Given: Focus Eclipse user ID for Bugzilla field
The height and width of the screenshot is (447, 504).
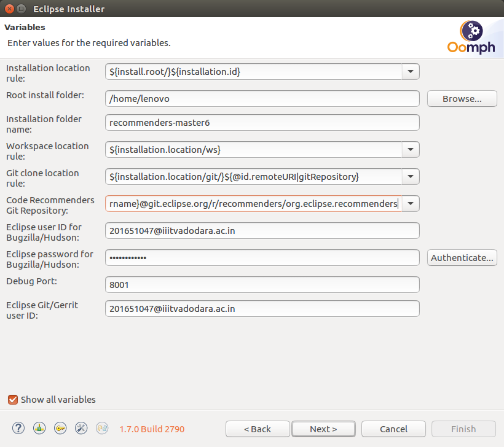Looking at the screenshot, I should (x=262, y=231).
